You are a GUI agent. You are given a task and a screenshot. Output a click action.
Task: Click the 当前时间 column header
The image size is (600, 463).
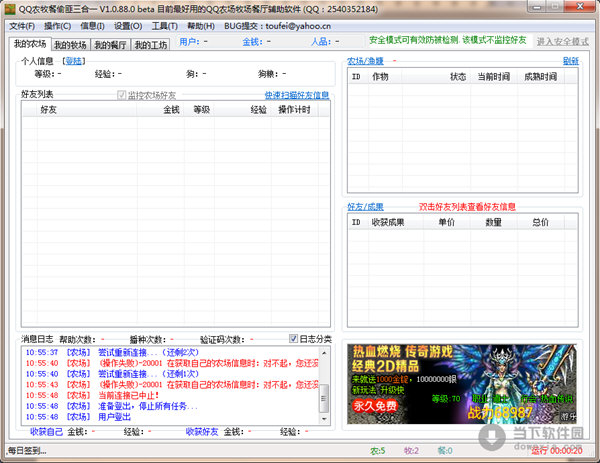[494, 77]
